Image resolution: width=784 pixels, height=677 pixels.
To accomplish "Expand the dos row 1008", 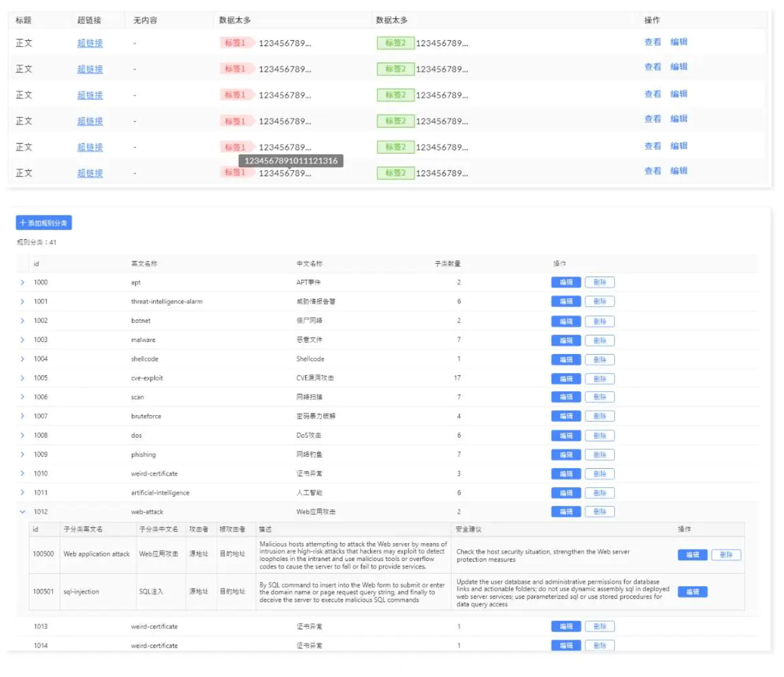I will tap(22, 435).
